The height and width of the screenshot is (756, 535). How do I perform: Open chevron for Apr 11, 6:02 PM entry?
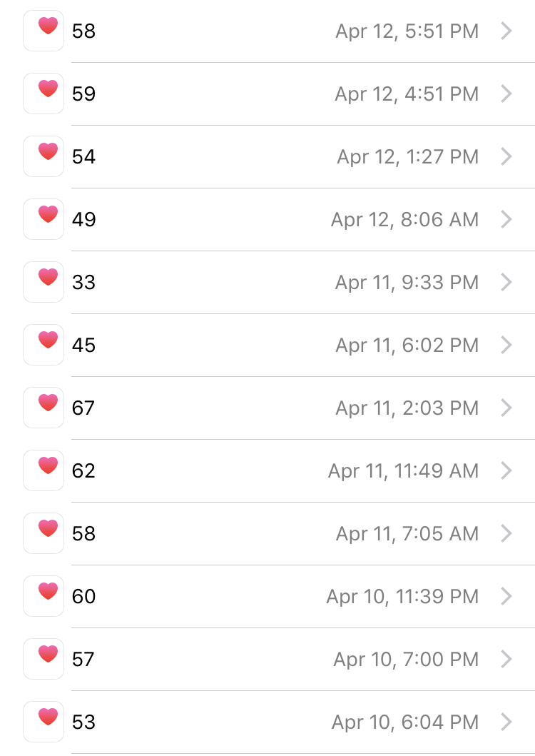(506, 346)
